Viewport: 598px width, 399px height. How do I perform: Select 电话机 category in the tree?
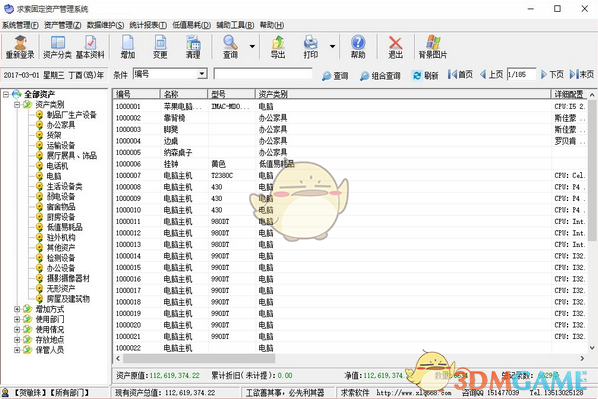(x=57, y=166)
